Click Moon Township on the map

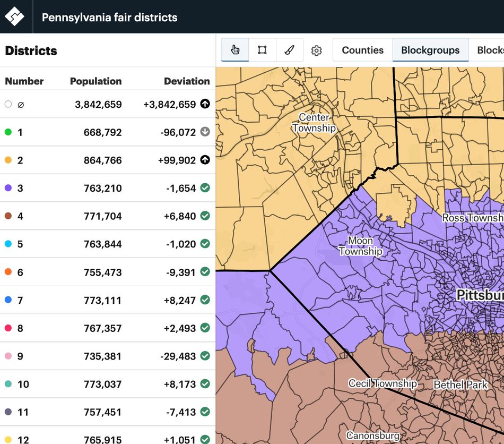[x=361, y=246]
